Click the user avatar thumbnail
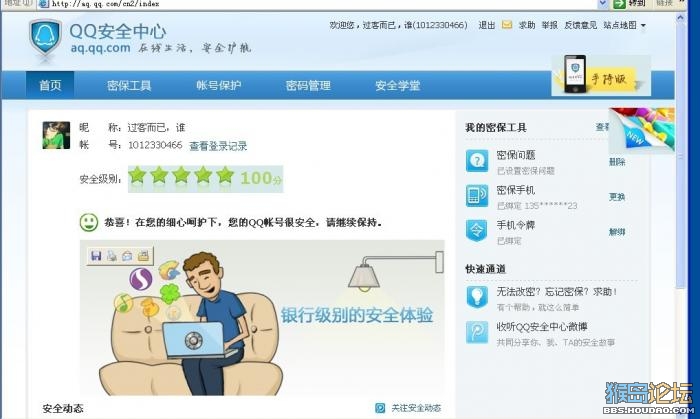Viewport: 700px width, 419px height. (56, 135)
